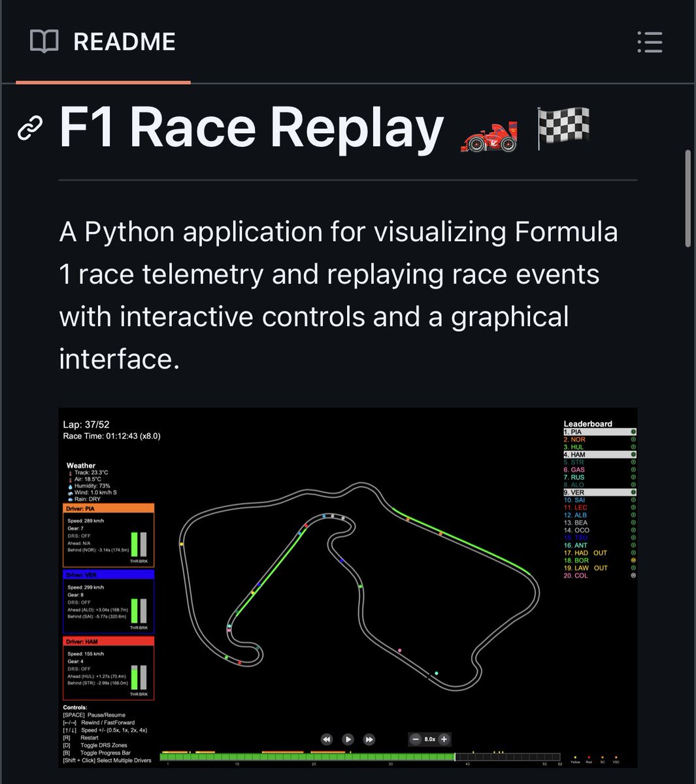Viewport: 696px width, 784px height.
Task: Click the Air 18.5°C thermometer icon
Action: 70,479
